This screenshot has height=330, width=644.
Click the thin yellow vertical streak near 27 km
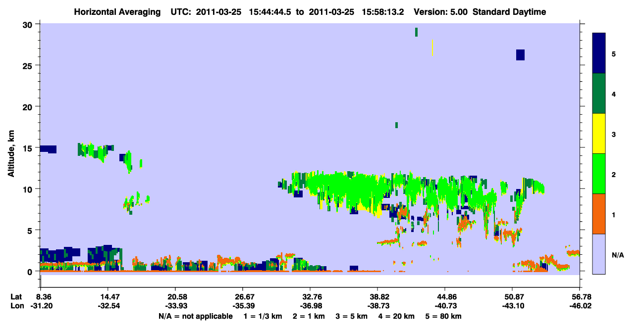pos(432,48)
